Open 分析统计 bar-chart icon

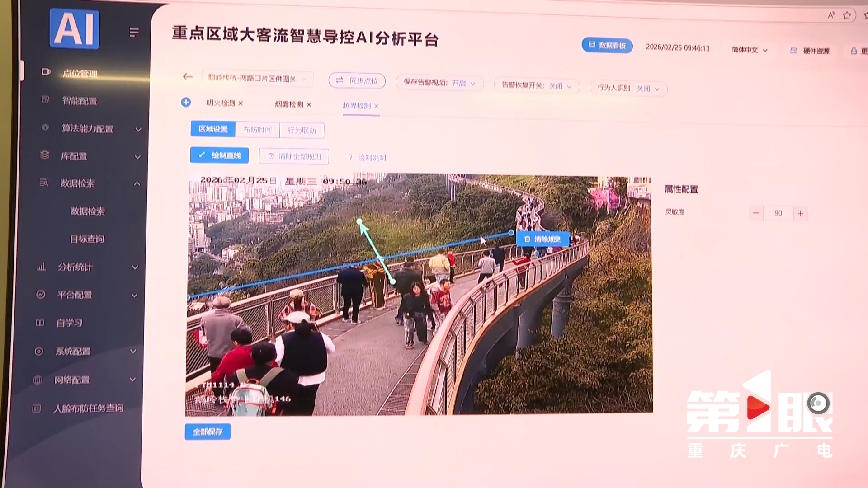[x=41, y=267]
